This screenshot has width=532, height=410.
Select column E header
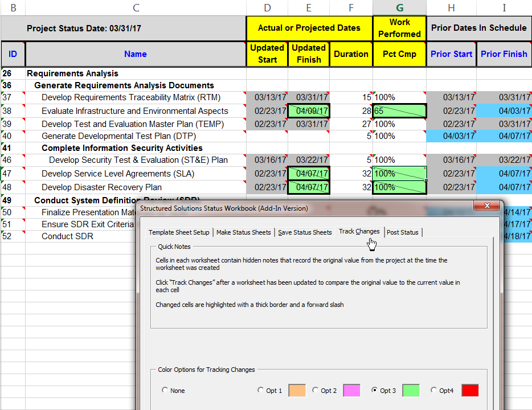pyautogui.click(x=309, y=7)
